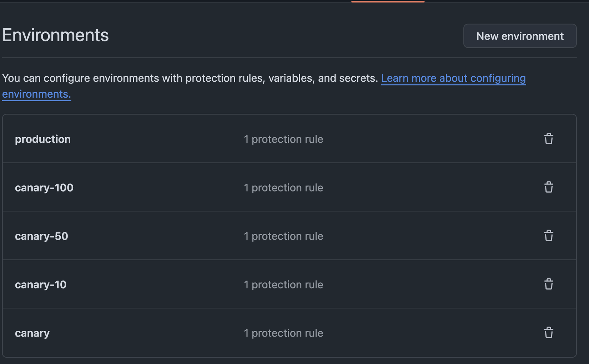Click the trash icon beside production

click(549, 139)
